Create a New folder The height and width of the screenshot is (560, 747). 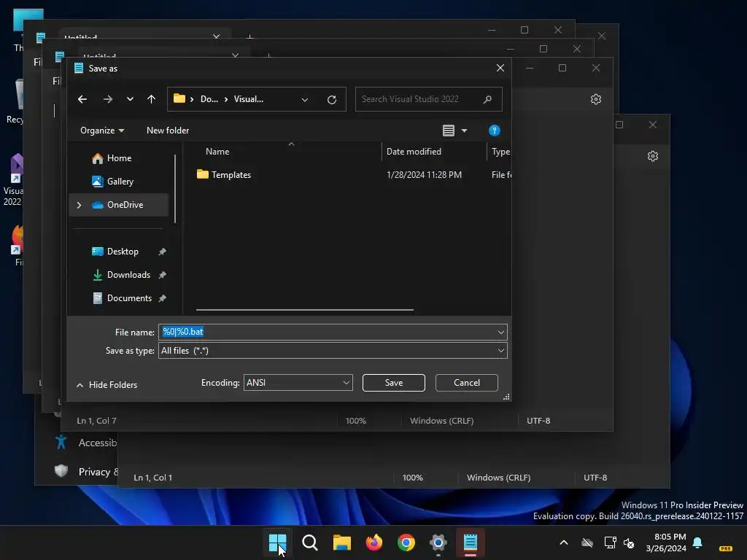click(x=168, y=131)
